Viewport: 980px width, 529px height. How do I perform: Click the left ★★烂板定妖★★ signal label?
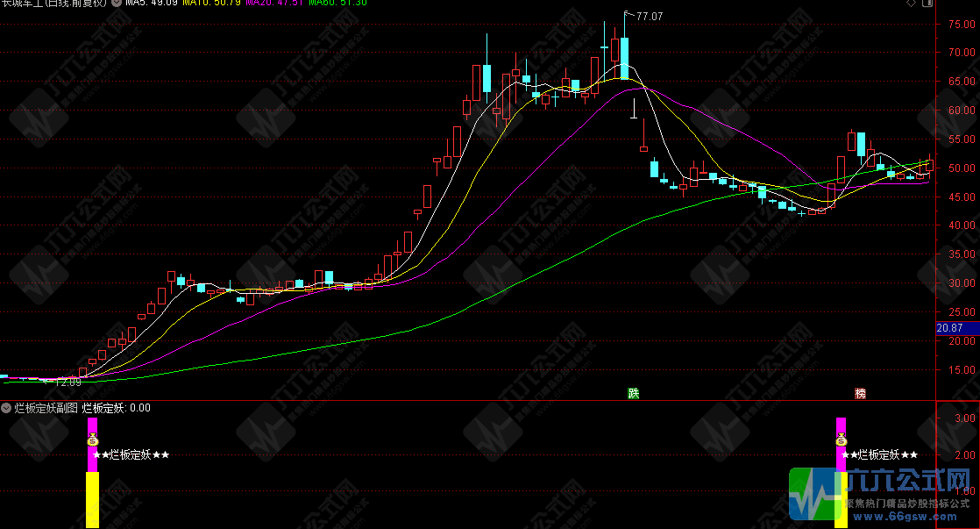tap(131, 454)
